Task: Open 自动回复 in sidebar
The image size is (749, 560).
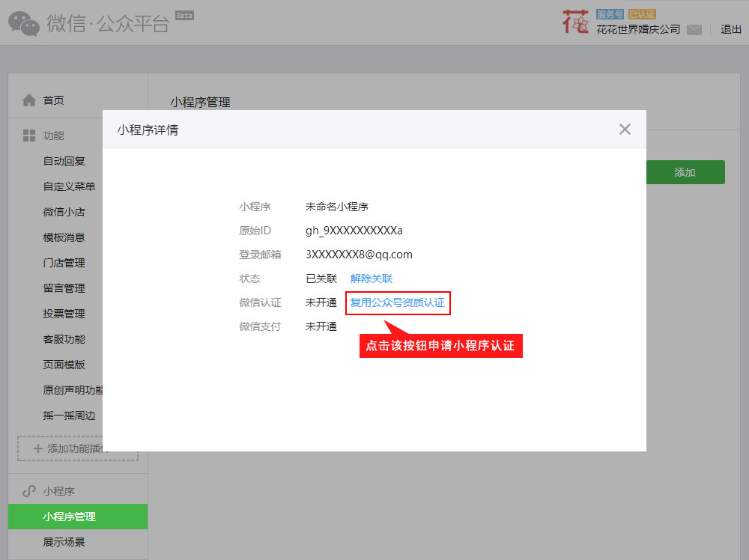Action: [64, 161]
